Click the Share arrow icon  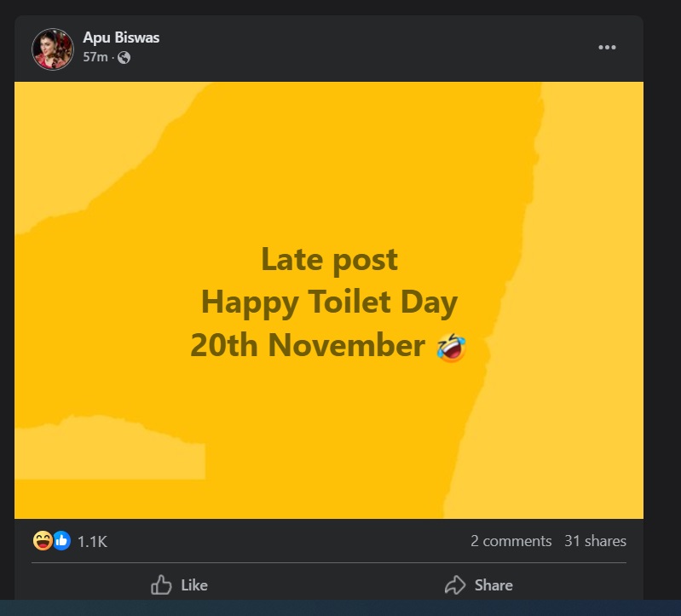pos(455,584)
